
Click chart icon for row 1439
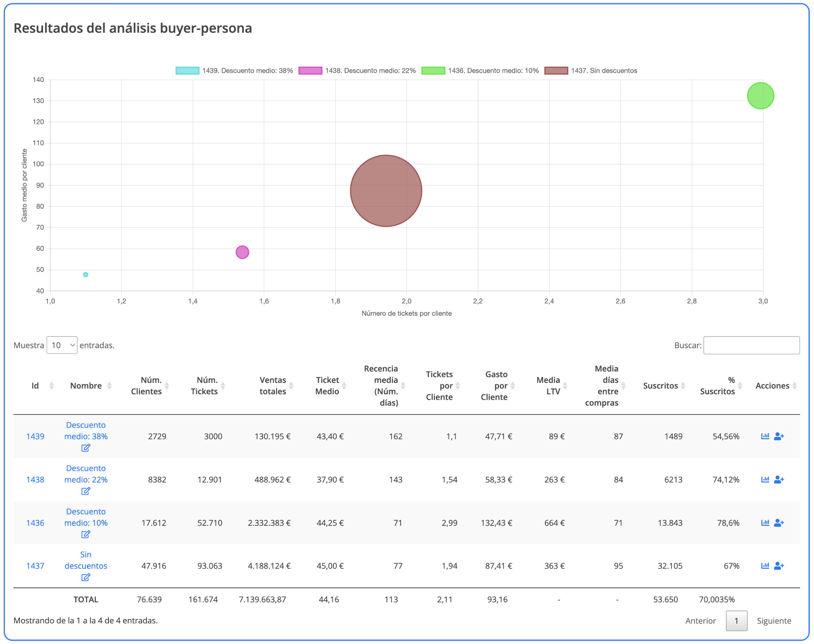(765, 436)
